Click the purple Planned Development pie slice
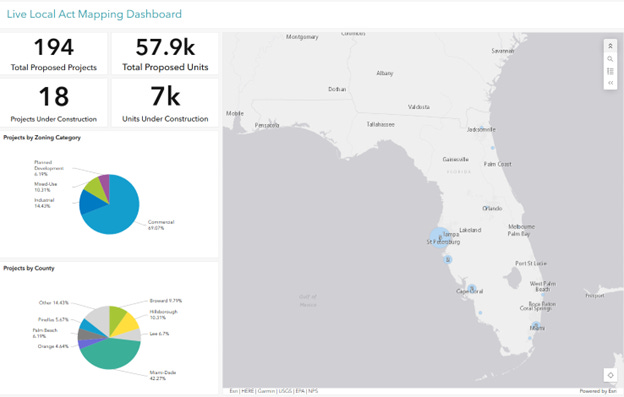The image size is (624, 397). (105, 184)
